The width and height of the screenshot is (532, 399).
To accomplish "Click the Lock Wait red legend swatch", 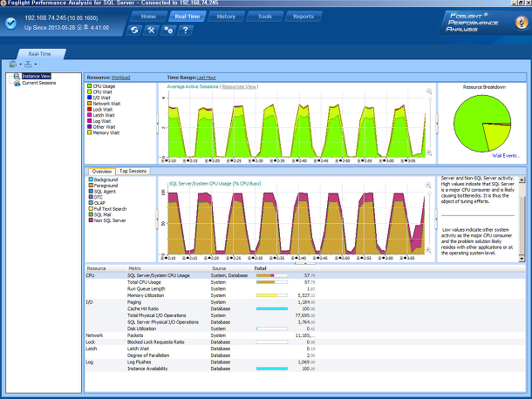I will pyautogui.click(x=90, y=110).
